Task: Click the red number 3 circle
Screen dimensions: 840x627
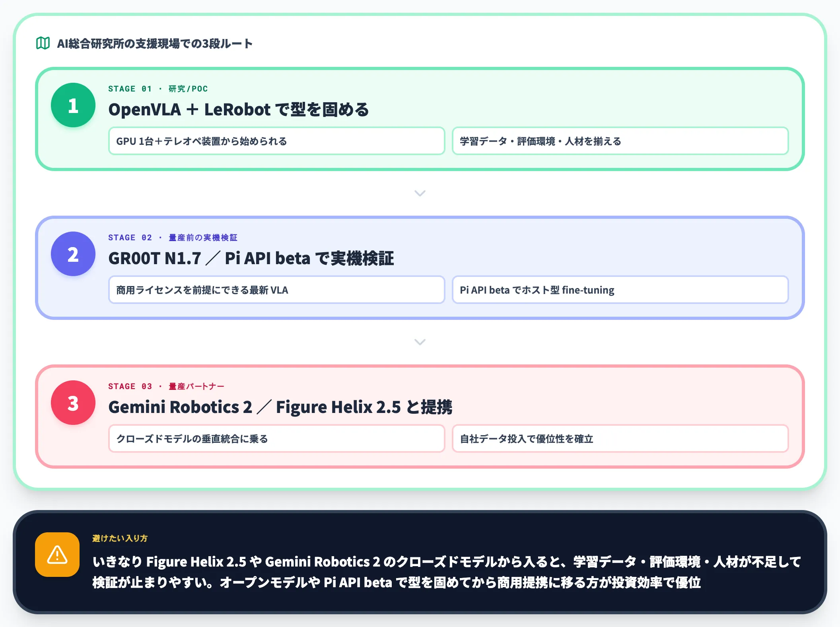Action: point(73,403)
